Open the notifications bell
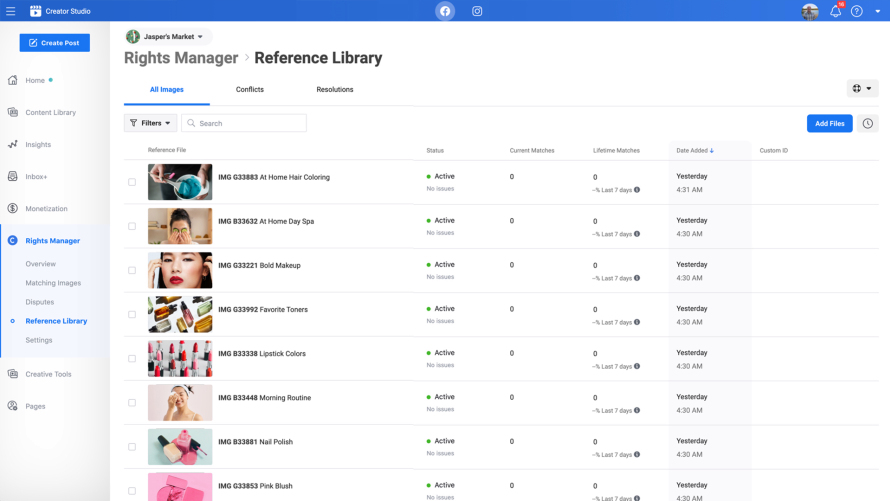 (836, 11)
